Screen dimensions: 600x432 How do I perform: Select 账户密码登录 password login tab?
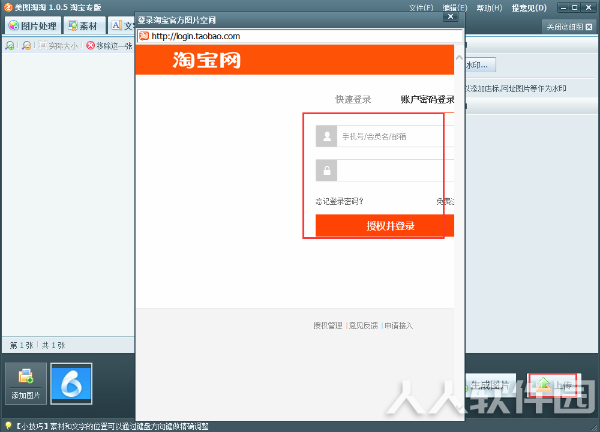coord(427,99)
